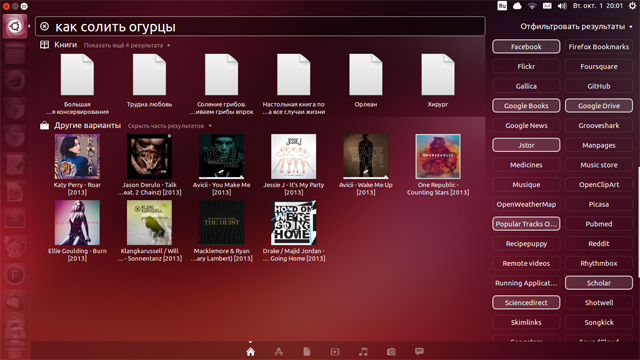
Task: Open the Соление грибов book file
Action: (x=221, y=84)
